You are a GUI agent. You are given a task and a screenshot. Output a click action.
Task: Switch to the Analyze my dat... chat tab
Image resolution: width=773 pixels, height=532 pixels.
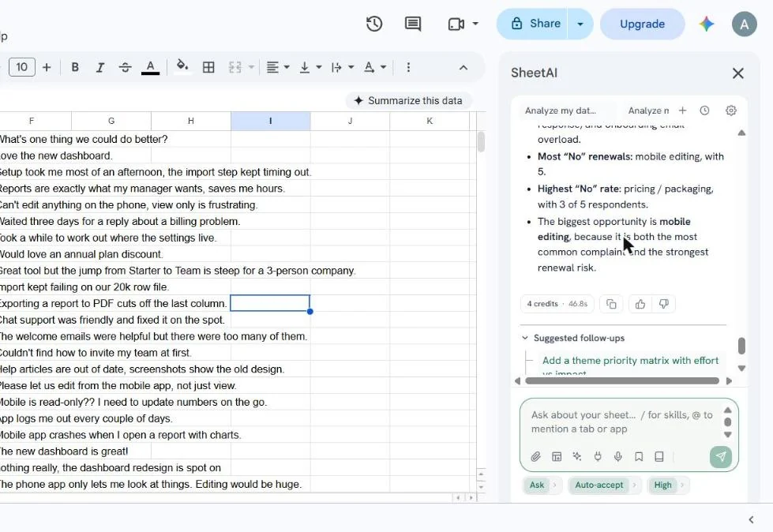click(561, 111)
